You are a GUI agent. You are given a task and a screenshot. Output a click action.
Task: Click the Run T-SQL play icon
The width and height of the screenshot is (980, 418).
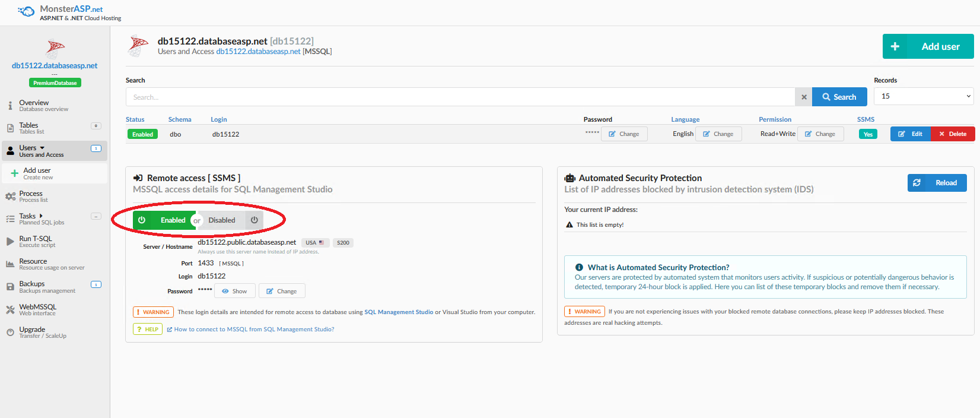tap(10, 242)
